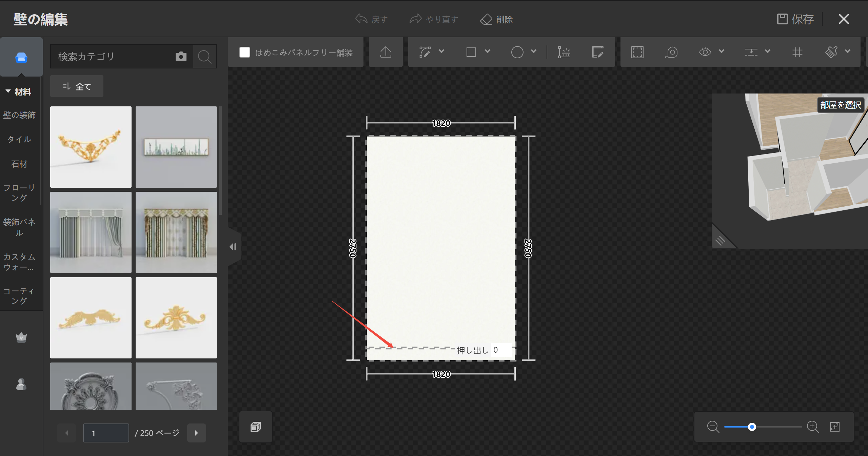
Task: Select the circle drawing tool
Action: click(x=517, y=52)
